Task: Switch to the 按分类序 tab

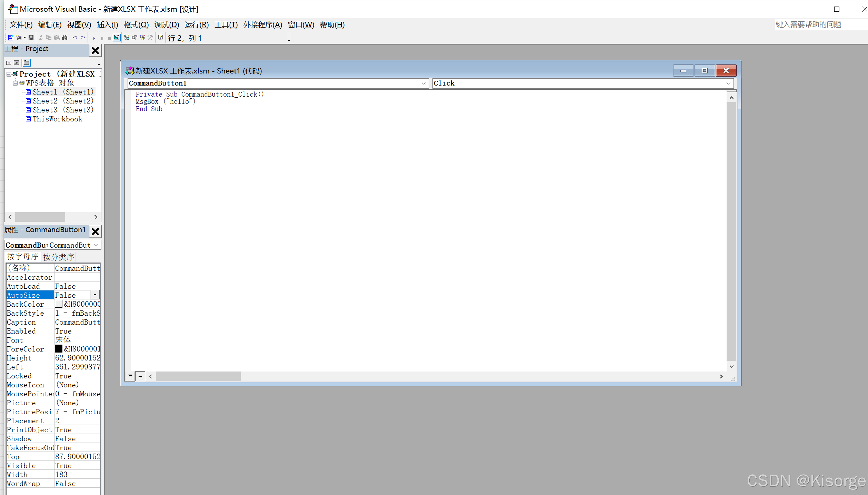Action: 58,257
